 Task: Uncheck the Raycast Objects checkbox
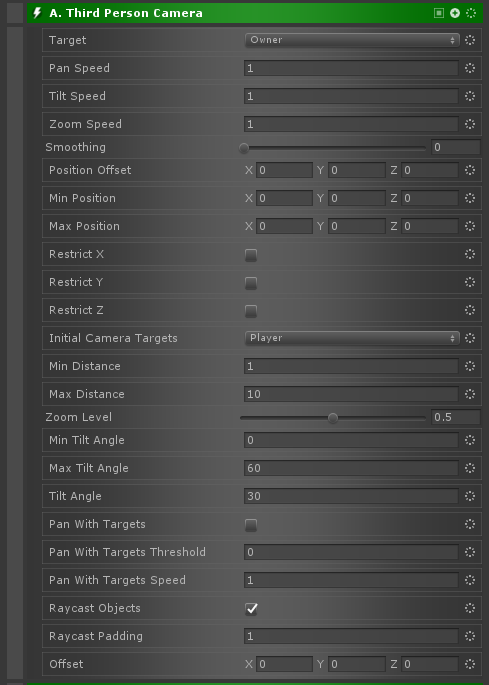pos(251,609)
